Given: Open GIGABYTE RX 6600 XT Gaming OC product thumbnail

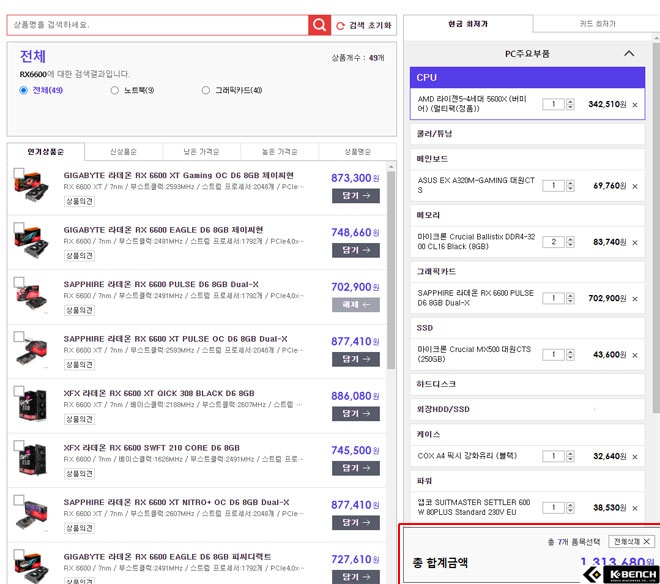Looking at the screenshot, I should pos(32,187).
